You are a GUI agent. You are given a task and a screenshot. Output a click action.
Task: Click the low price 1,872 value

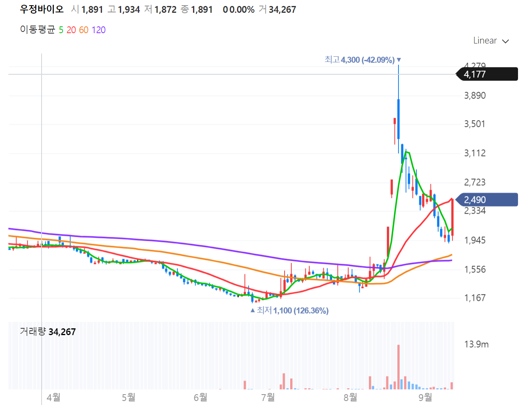[165, 10]
